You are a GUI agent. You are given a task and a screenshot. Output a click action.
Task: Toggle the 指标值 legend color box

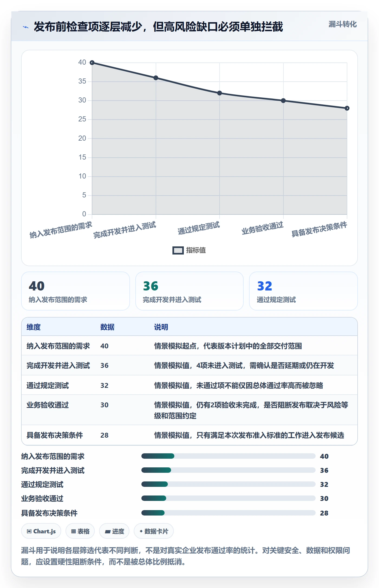(178, 250)
